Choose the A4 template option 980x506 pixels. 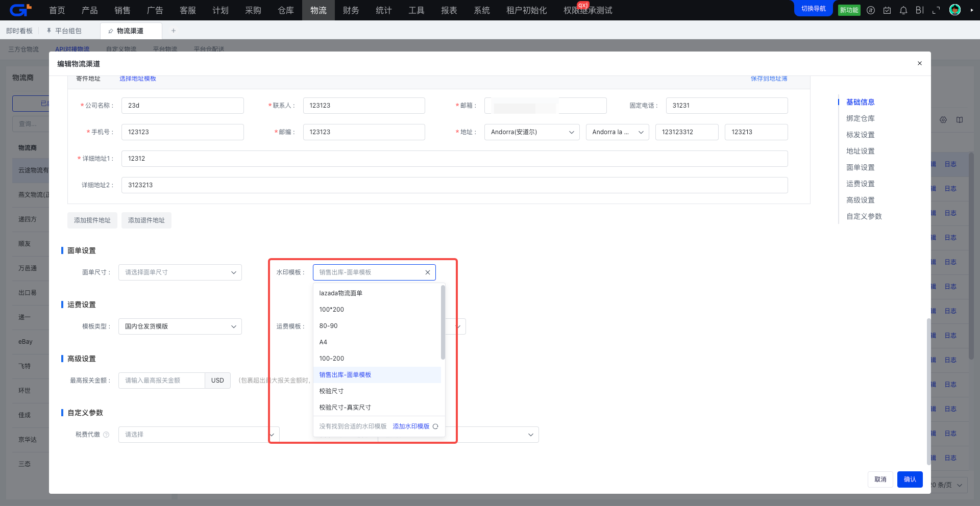tap(377, 342)
